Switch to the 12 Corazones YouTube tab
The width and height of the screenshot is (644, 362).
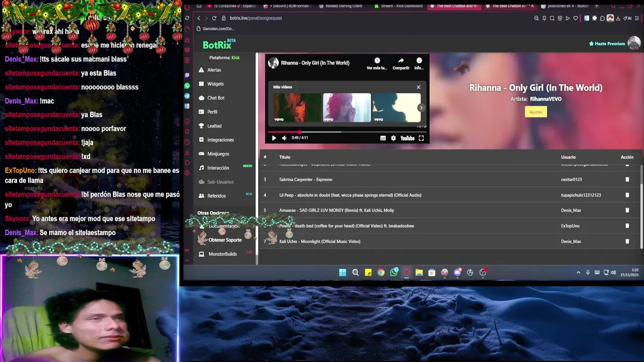(x=231, y=6)
